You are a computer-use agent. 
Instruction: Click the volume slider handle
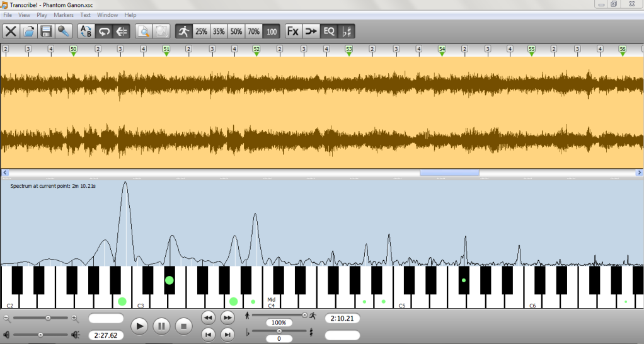pos(40,335)
